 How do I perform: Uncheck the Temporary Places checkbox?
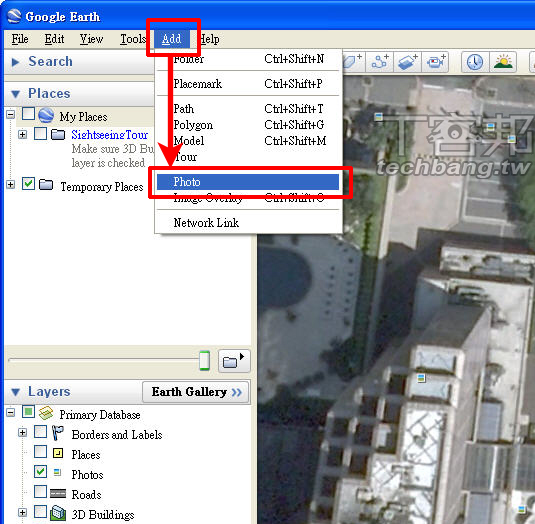(x=29, y=184)
